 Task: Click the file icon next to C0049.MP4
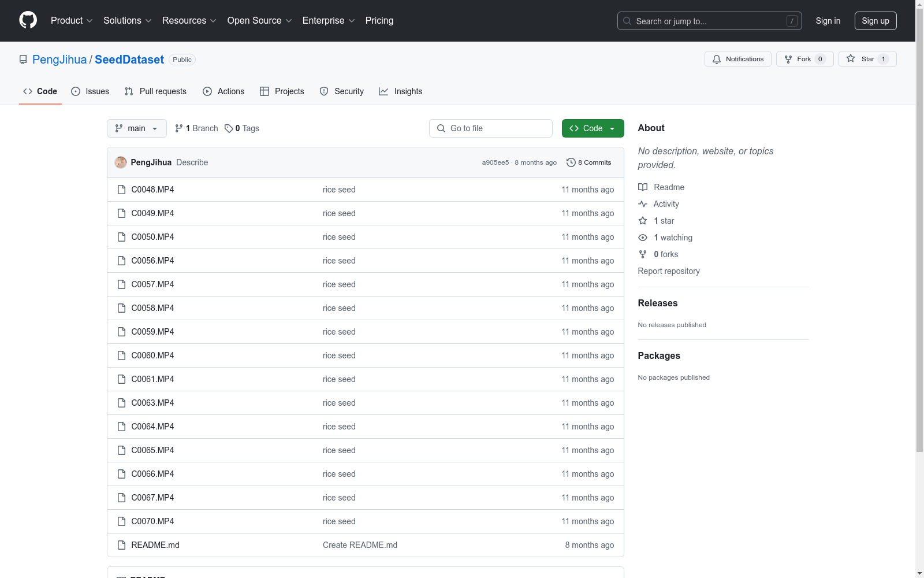pyautogui.click(x=121, y=213)
